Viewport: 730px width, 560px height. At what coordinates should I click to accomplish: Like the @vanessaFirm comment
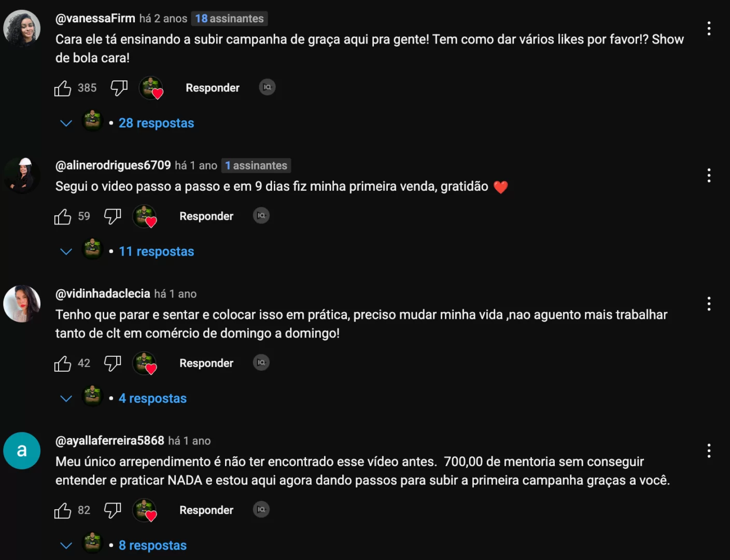click(x=63, y=88)
